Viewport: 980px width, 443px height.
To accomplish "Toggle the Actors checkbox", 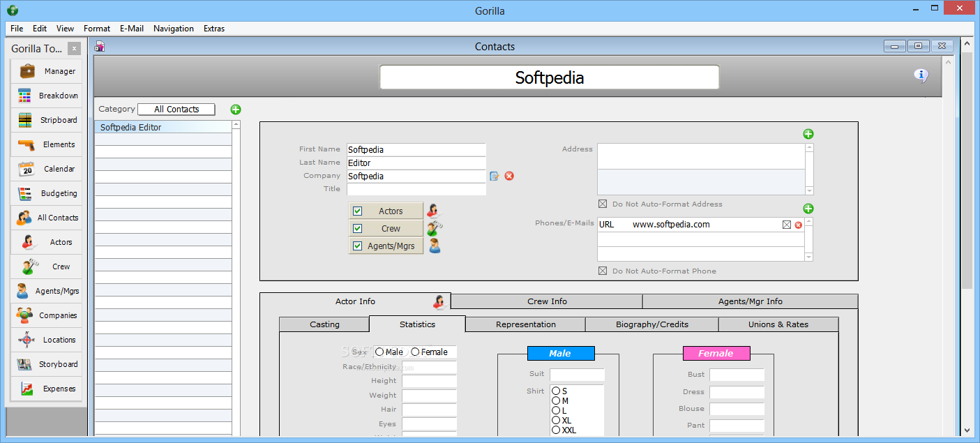I will 358,211.
